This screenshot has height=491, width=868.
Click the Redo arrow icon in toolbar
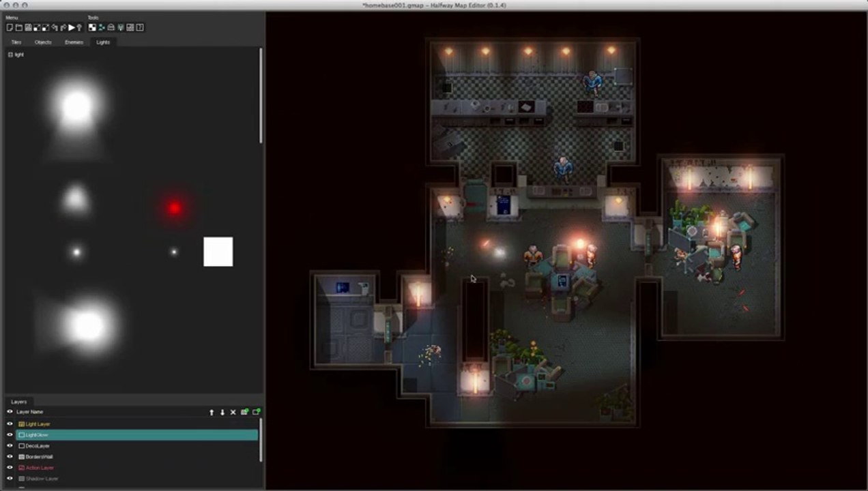63,27
